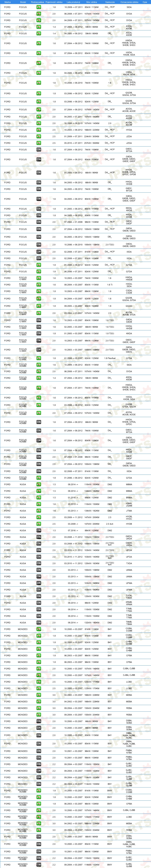Click the Marka column header
The height and width of the screenshot is (868, 151).
pyautogui.click(x=8, y=2)
